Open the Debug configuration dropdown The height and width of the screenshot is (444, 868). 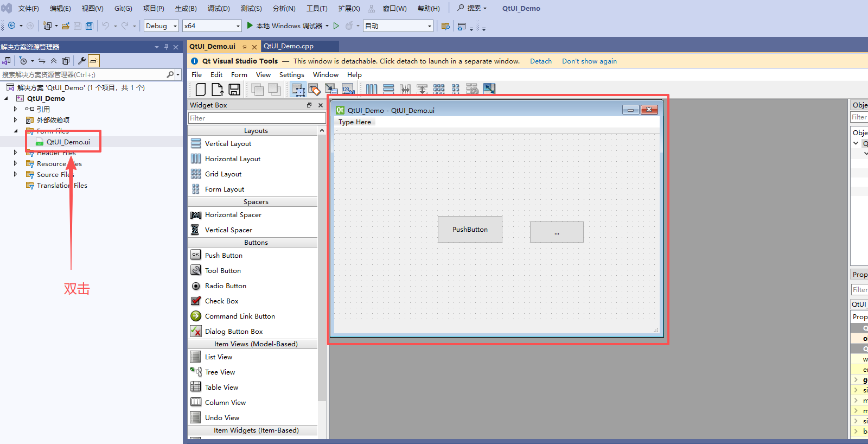click(x=161, y=26)
